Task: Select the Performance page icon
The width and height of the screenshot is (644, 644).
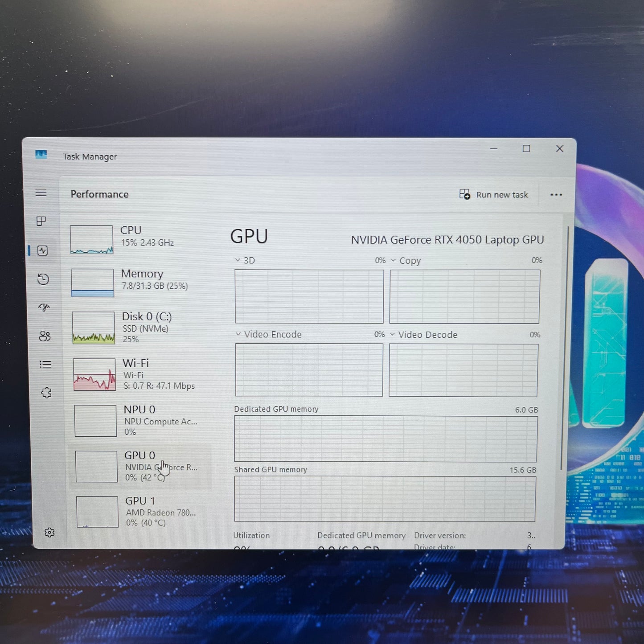Action: tap(43, 250)
